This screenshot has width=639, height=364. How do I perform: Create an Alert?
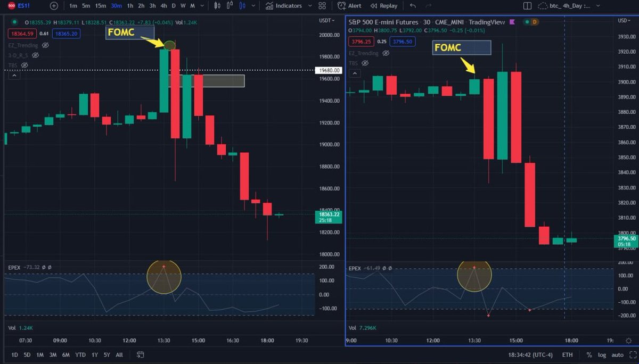(349, 6)
